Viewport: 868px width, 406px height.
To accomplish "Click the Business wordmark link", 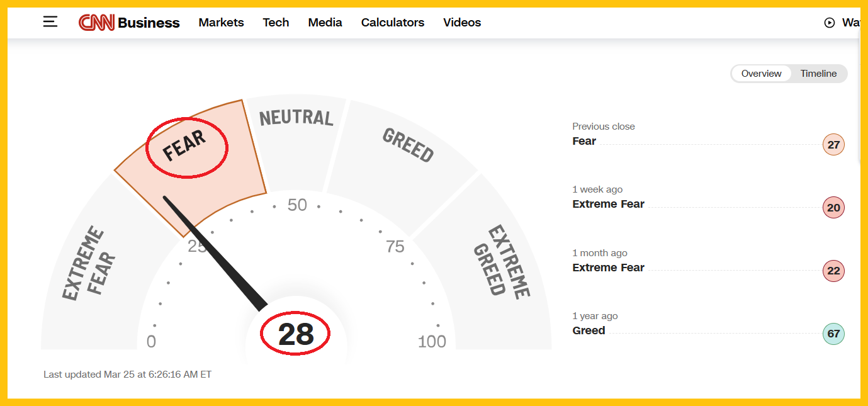I will (149, 23).
